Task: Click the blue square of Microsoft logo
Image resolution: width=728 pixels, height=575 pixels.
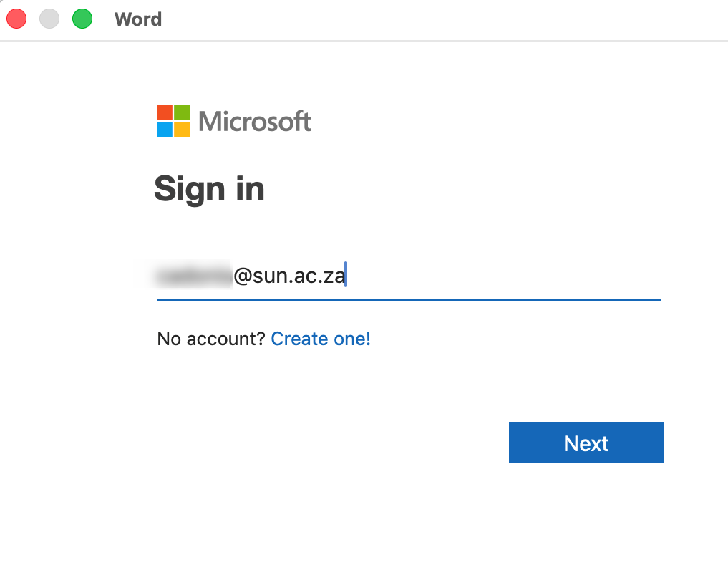Action: (165, 130)
